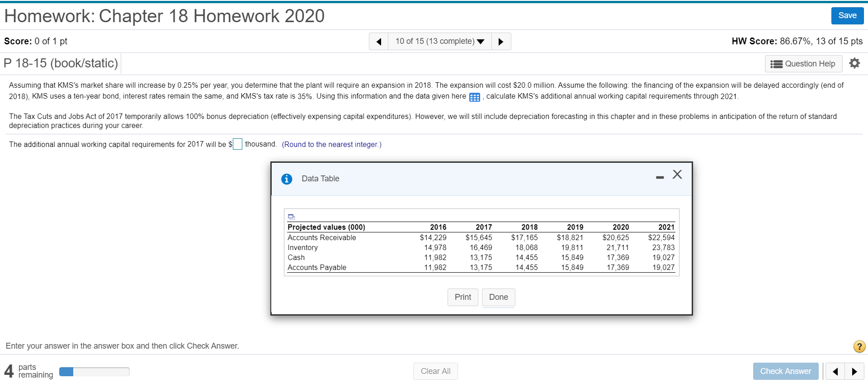This screenshot has height=383, width=868.
Task: Select 2020 Inventory value 21,711
Action: tap(618, 248)
